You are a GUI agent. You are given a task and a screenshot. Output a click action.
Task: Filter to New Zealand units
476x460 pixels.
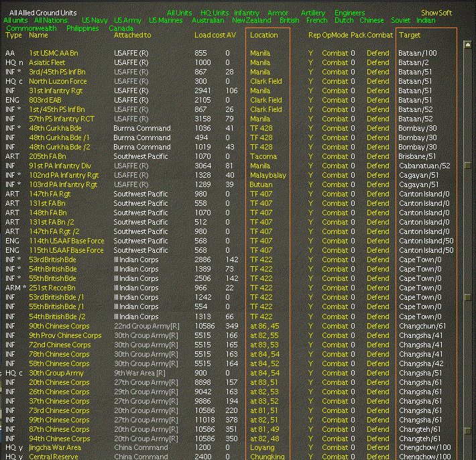pyautogui.click(x=251, y=20)
